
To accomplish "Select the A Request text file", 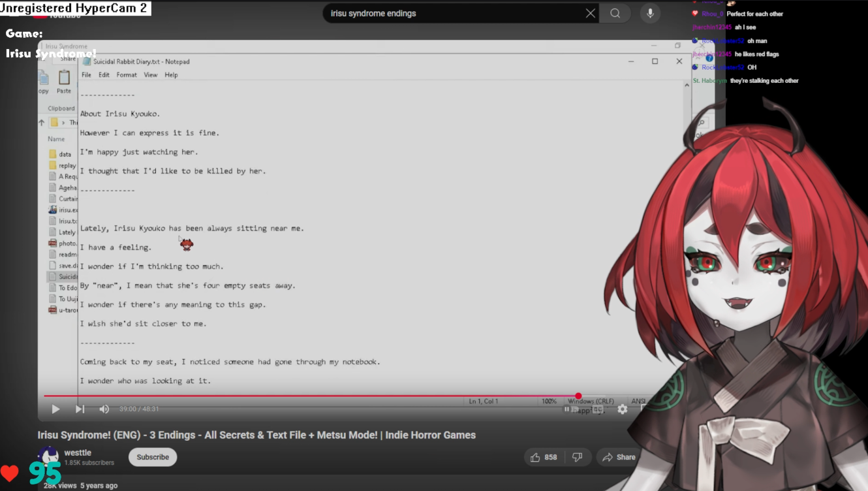I will tap(63, 176).
